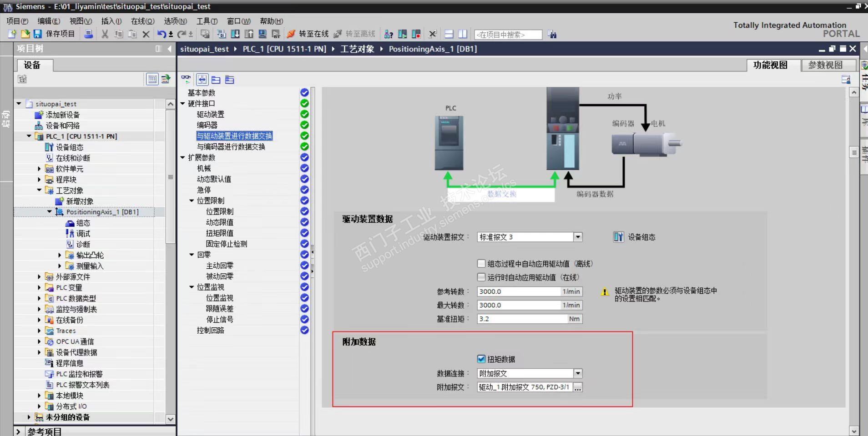The height and width of the screenshot is (436, 868).
Task: Collapse PLC_1 [CPU 1511-1 PN] tree node
Action: click(29, 136)
